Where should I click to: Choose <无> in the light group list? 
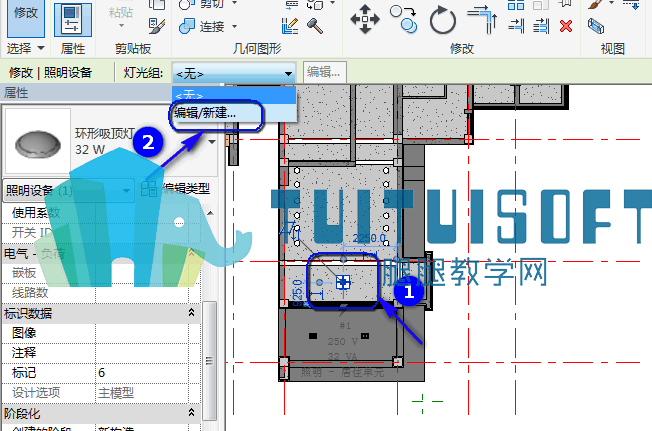234,96
